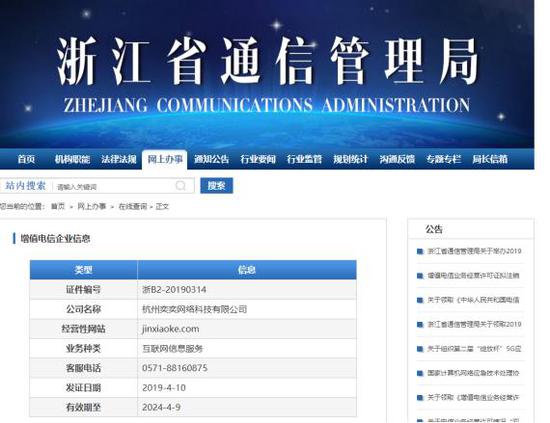Click the 有效期至 row label
Image resolution: width=550 pixels, height=423 pixels.
coord(83,407)
